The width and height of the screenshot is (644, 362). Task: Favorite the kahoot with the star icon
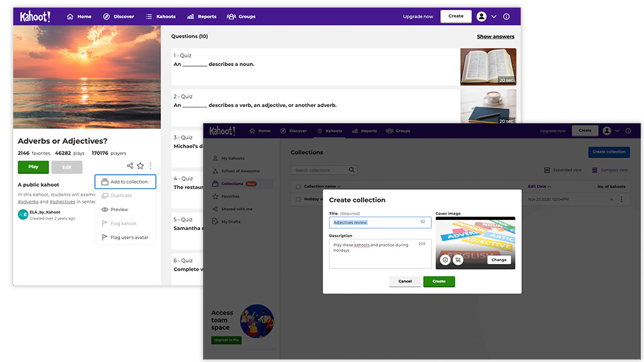coord(140,166)
